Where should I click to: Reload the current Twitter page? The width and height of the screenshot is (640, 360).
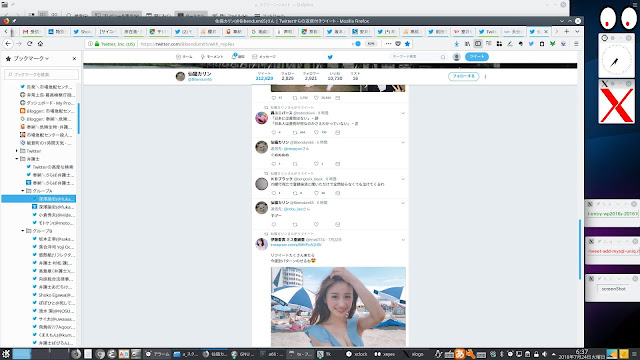point(29,44)
